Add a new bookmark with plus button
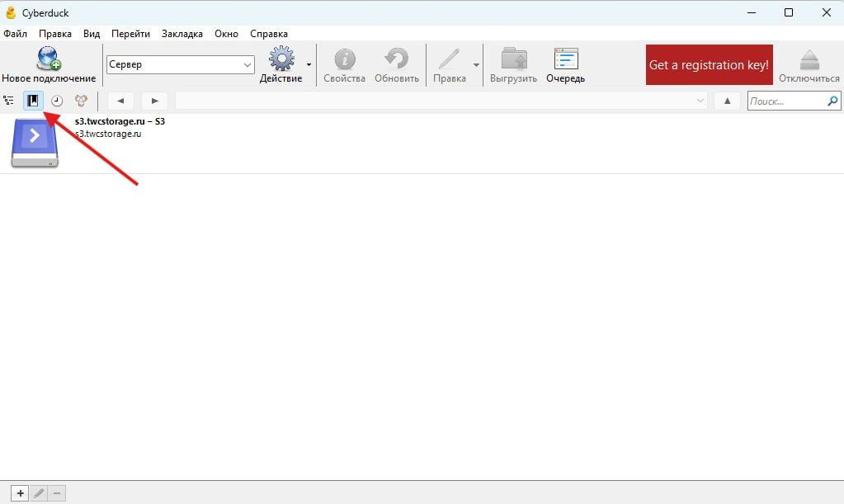844x504 pixels. tap(20, 493)
